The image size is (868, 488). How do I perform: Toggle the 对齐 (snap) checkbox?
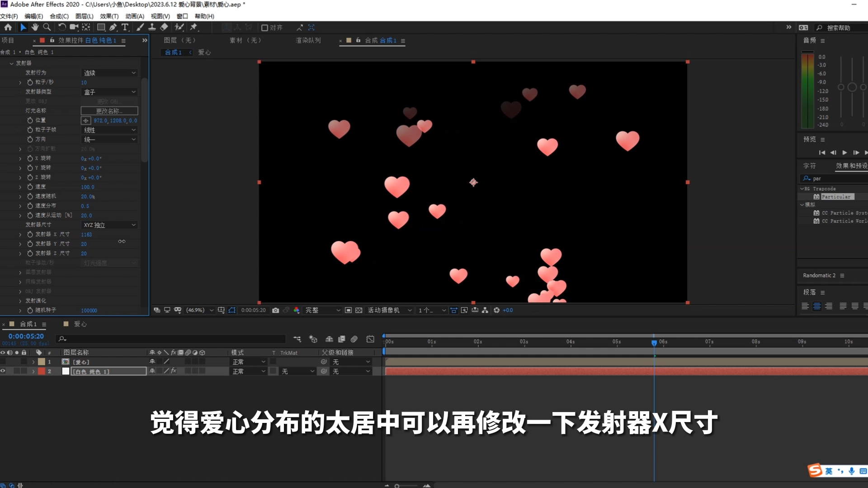point(264,28)
